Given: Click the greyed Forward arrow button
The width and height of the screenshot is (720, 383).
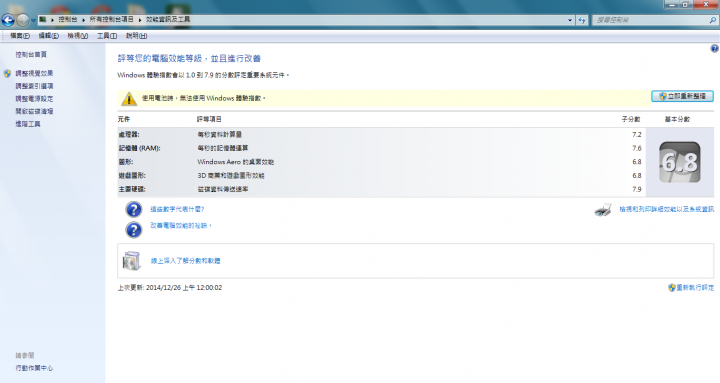Looking at the screenshot, I should [22, 20].
